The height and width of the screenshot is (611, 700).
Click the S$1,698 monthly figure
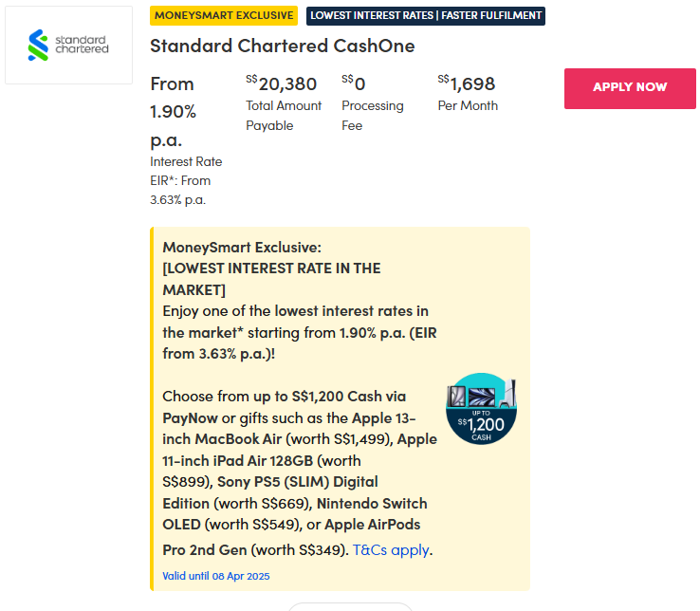467,83
